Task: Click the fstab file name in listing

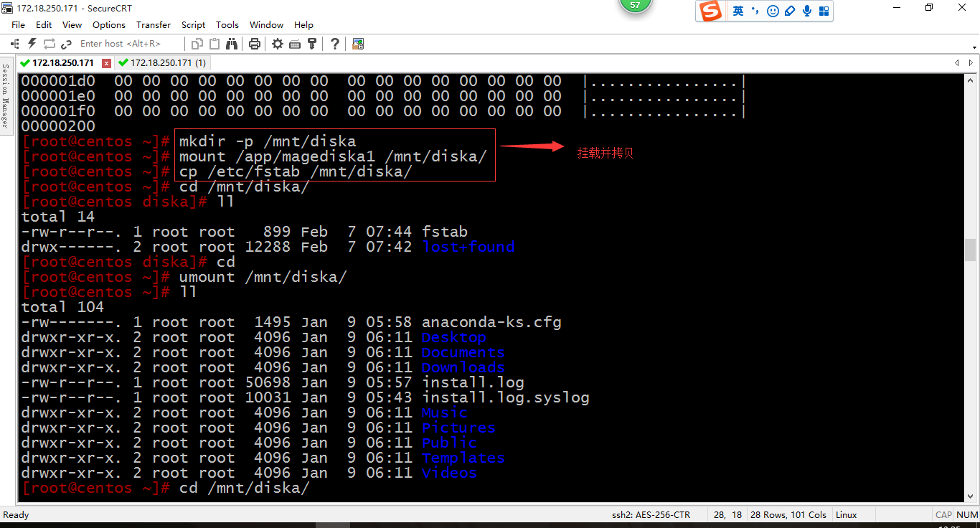Action: 445,232
